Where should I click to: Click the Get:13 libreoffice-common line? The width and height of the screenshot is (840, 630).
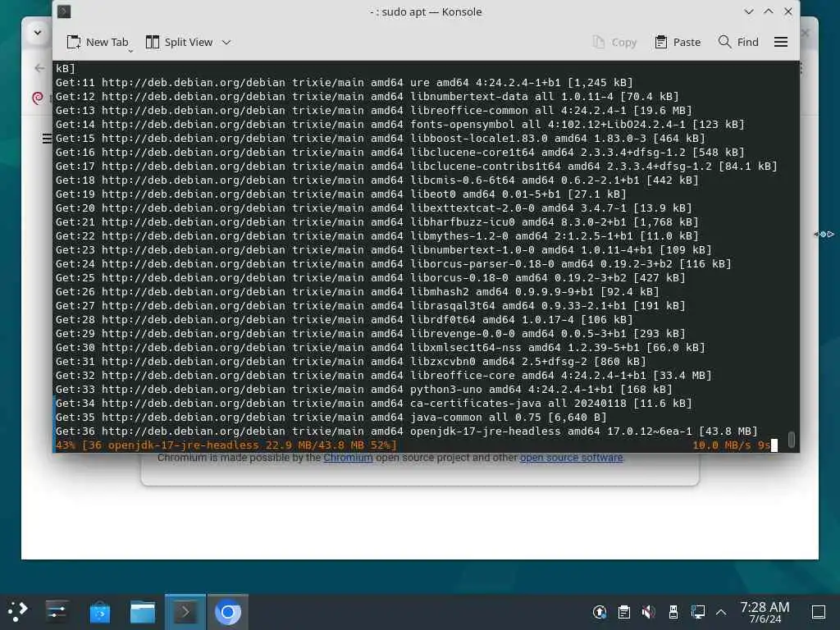click(373, 111)
